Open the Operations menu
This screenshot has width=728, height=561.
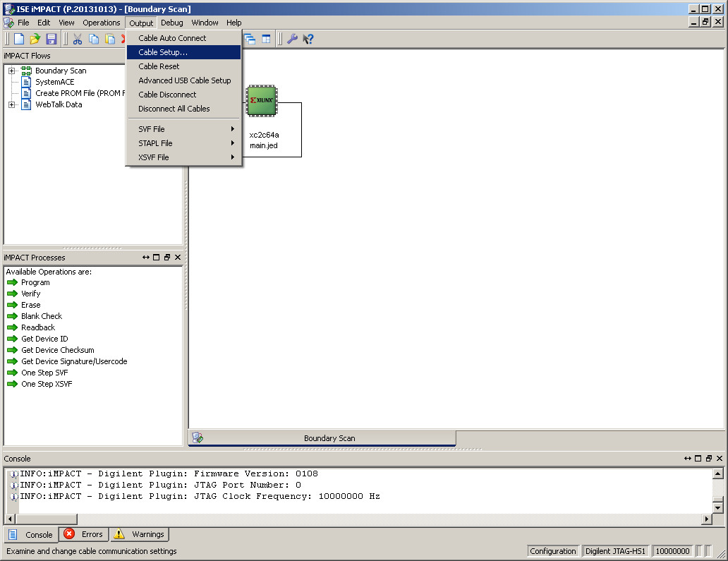coord(101,23)
